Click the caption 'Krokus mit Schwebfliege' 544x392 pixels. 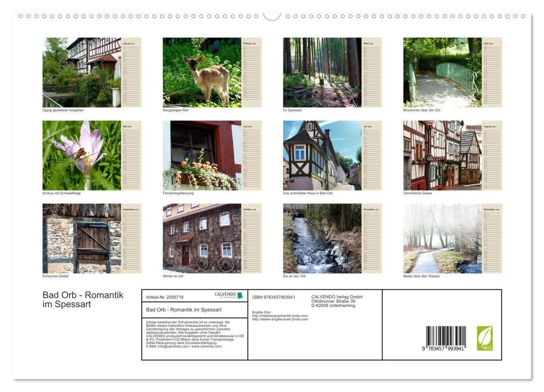tap(62, 193)
